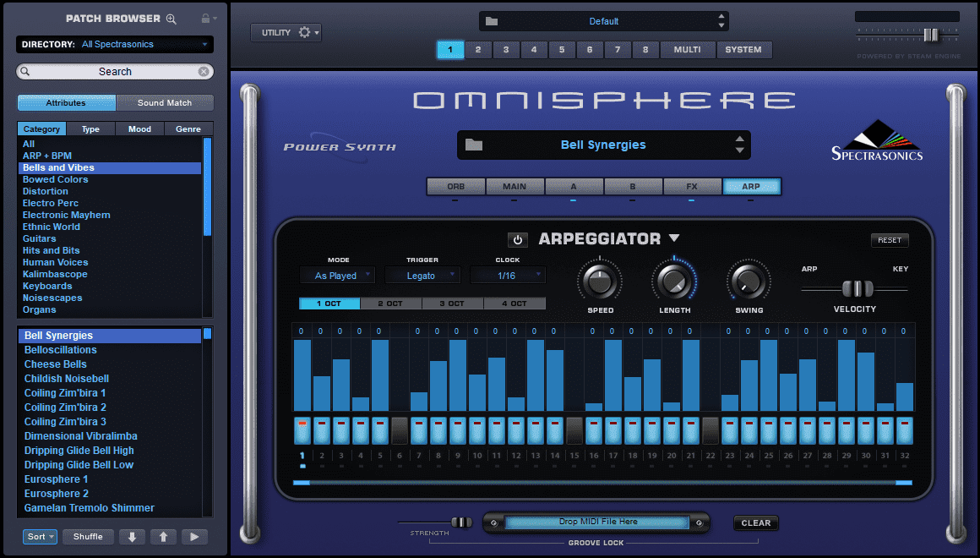Click the Mood attribute column
The width and height of the screenshot is (980, 558).
click(140, 129)
